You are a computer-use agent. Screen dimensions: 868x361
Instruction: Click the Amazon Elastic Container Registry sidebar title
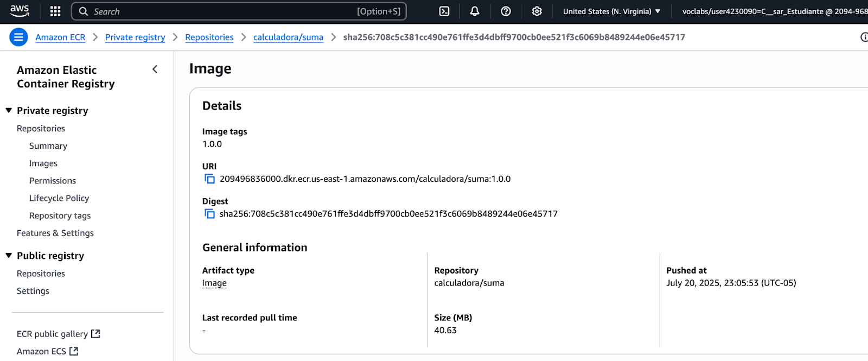point(66,77)
